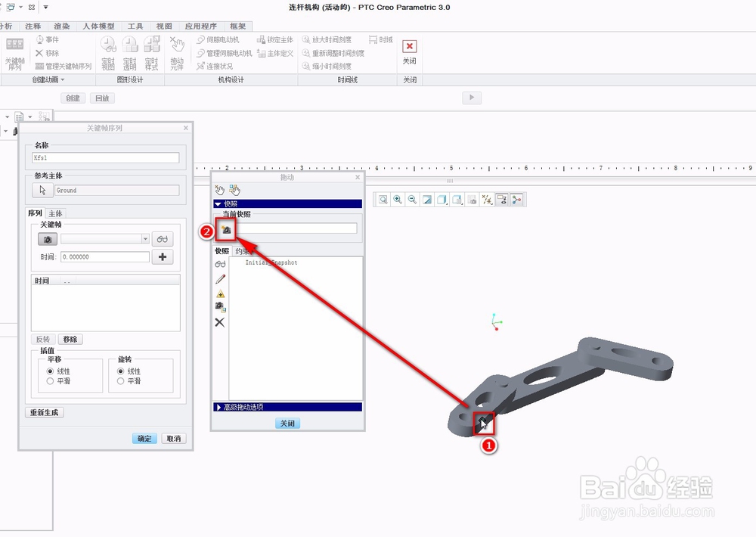This screenshot has height=537, width=756.
Task: Click the 主体定义 body definition tool
Action: point(275,53)
